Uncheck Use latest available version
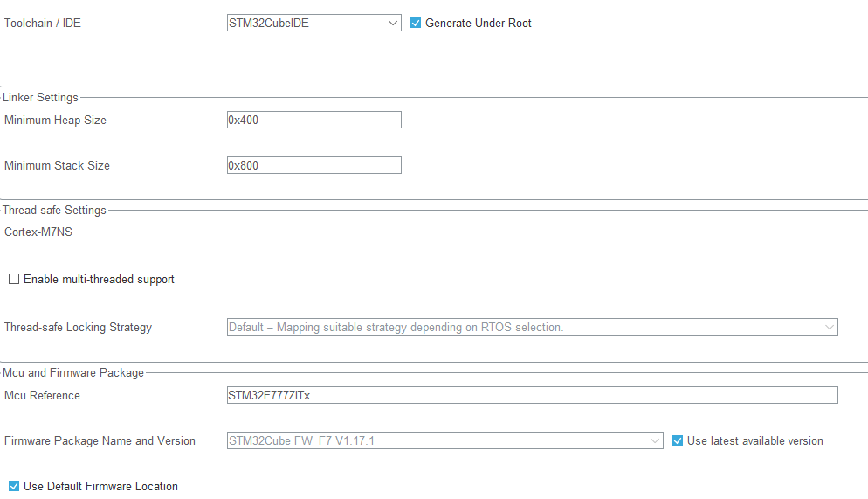868x499 pixels. pyautogui.click(x=679, y=440)
